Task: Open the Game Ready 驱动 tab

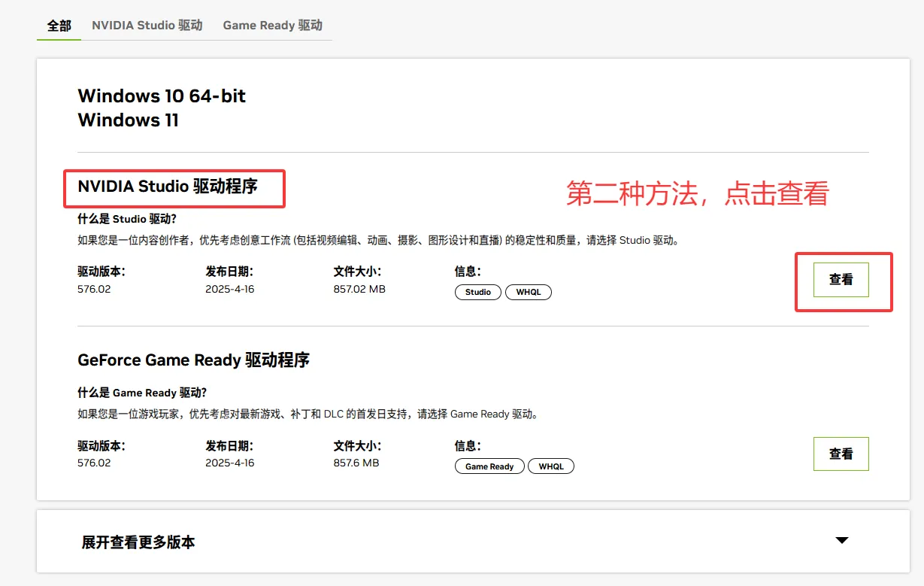Action: [x=273, y=25]
